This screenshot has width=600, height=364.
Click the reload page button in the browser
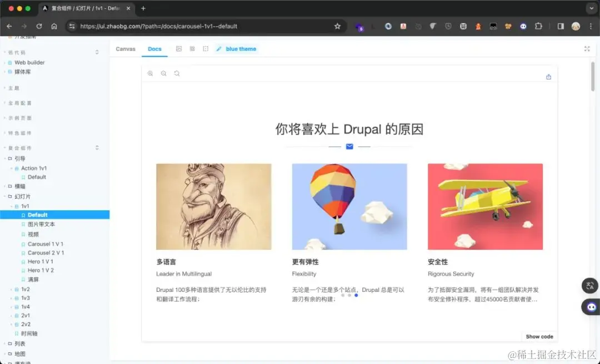point(38,26)
